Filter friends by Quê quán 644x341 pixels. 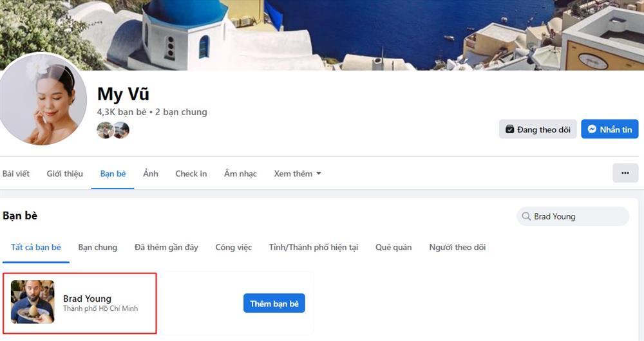(393, 247)
